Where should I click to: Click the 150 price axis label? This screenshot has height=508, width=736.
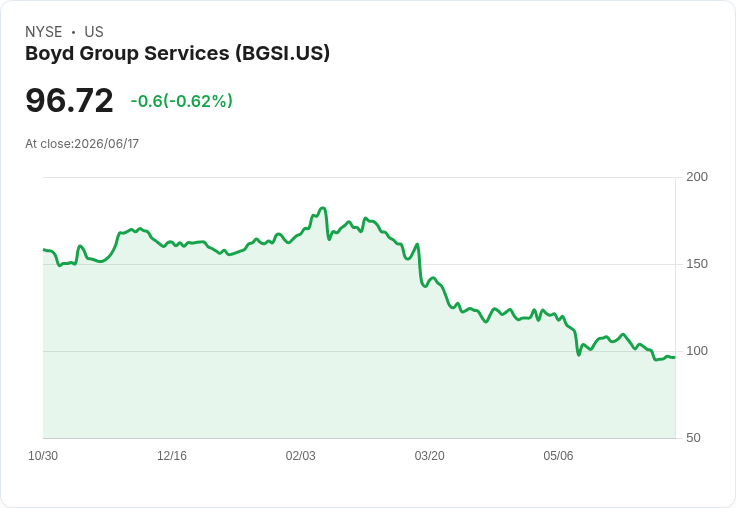click(697, 264)
